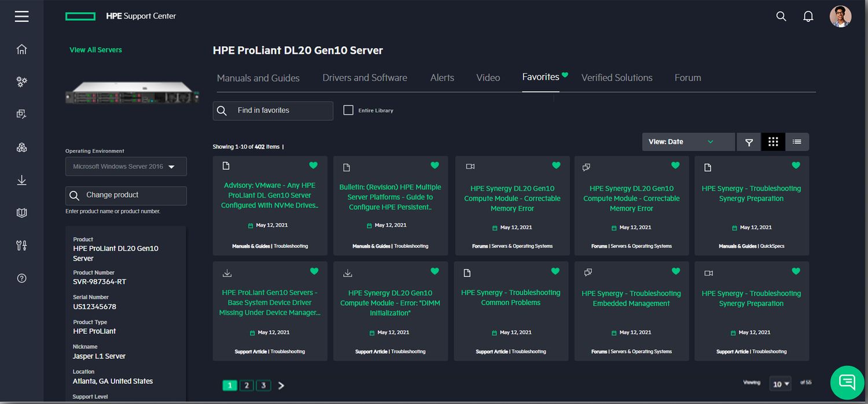This screenshot has width=868, height=404.
Task: Toggle heart on video Correctable Memory Error card
Action: point(556,166)
